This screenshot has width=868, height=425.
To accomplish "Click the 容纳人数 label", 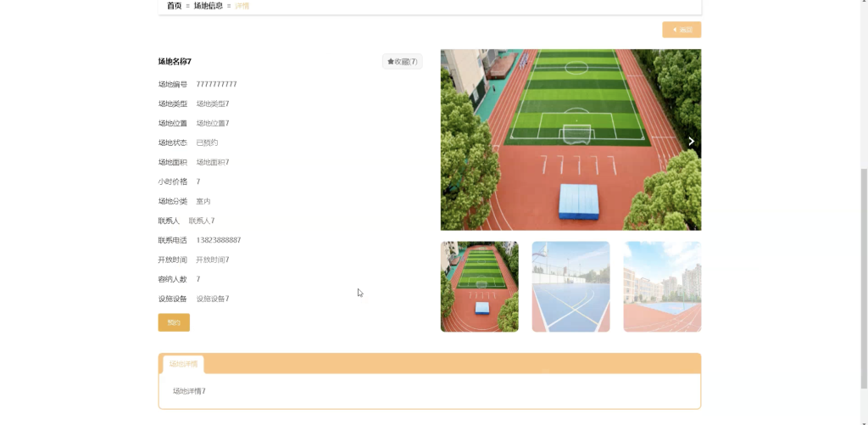I will point(173,279).
